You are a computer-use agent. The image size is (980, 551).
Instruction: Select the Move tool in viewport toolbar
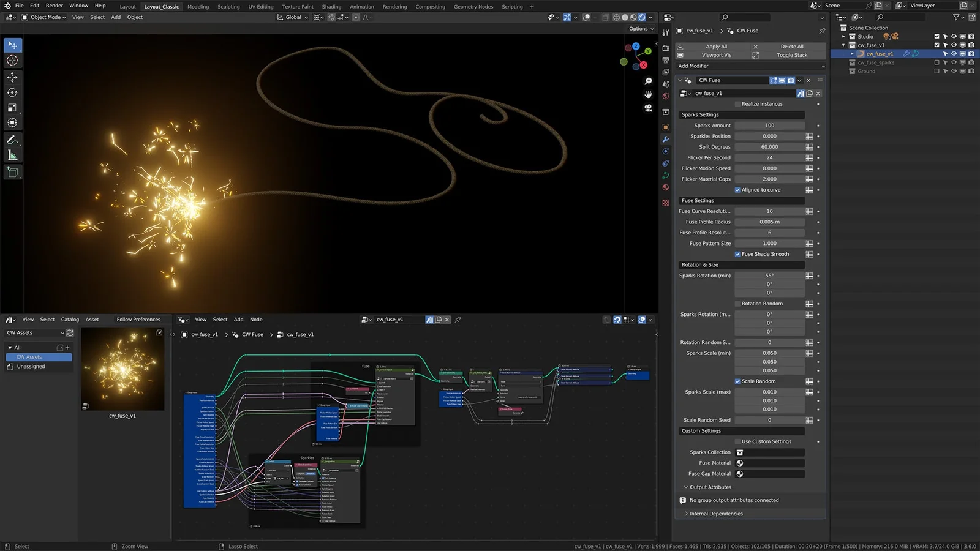point(12,77)
